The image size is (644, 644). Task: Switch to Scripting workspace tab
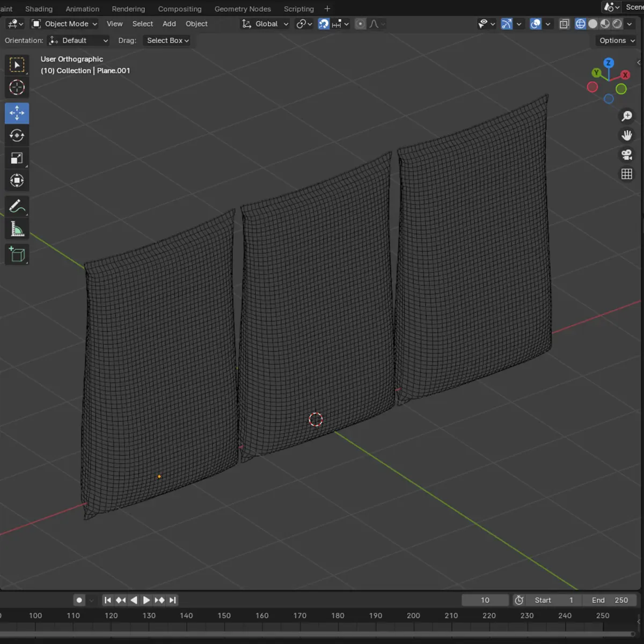pos(299,9)
